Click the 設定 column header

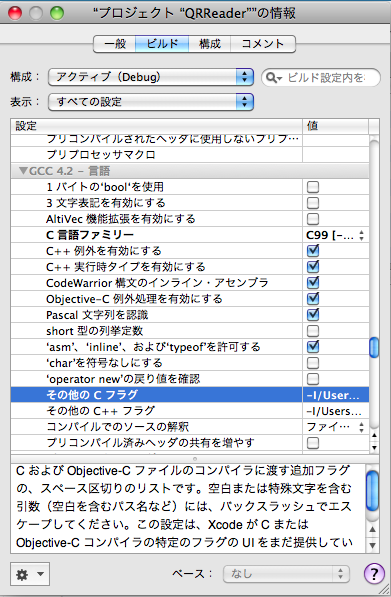156,126
